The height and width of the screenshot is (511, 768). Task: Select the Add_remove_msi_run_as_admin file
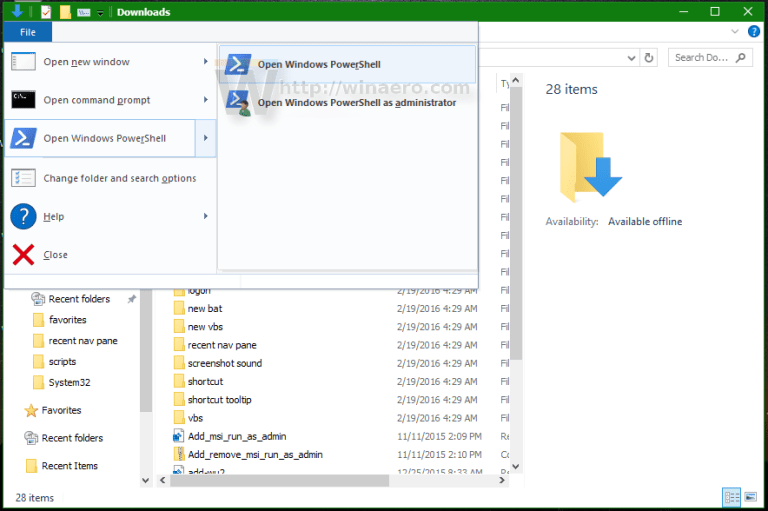point(255,455)
